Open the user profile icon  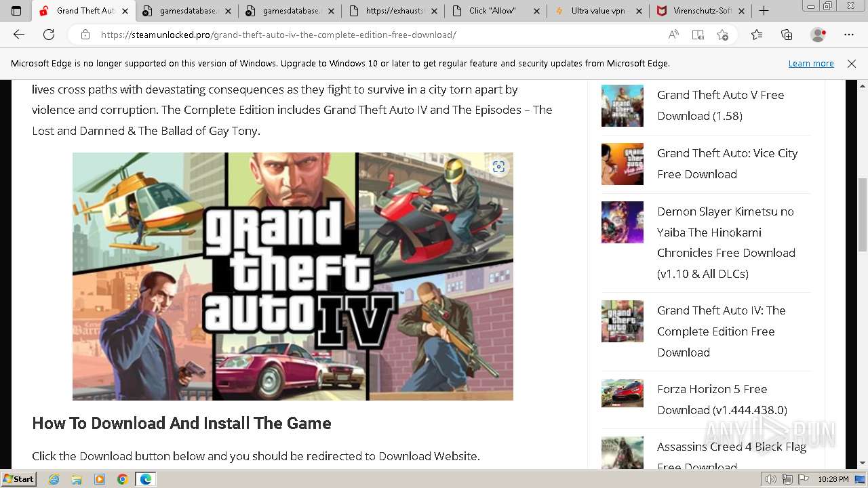(x=818, y=35)
